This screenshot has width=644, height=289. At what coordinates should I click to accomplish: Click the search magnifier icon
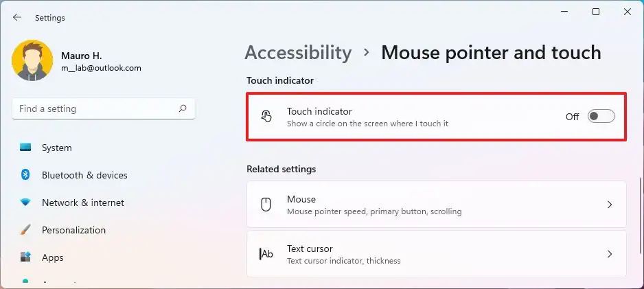[183, 108]
